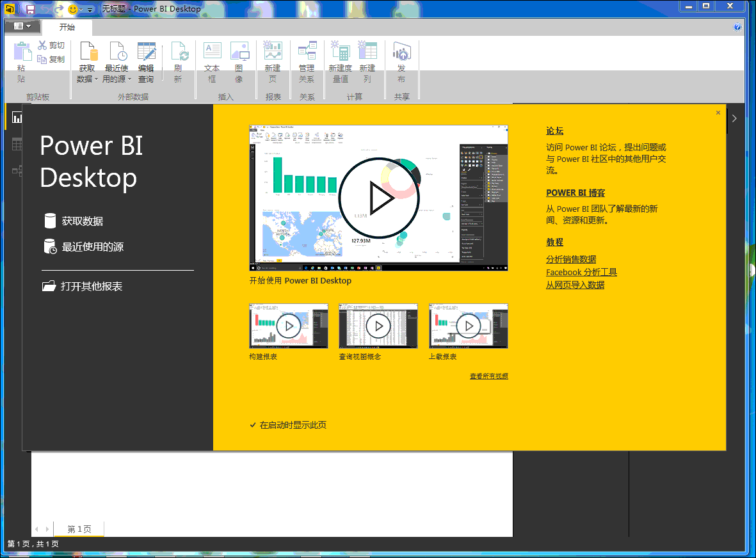
Task: Open the Tutorials (教程) link
Action: (x=554, y=242)
